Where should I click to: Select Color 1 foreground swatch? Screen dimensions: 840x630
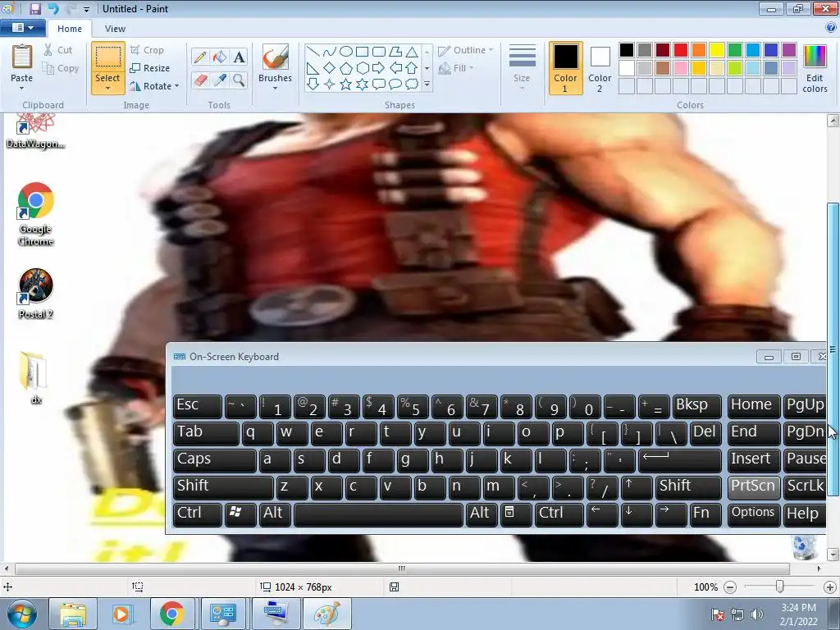[566, 68]
